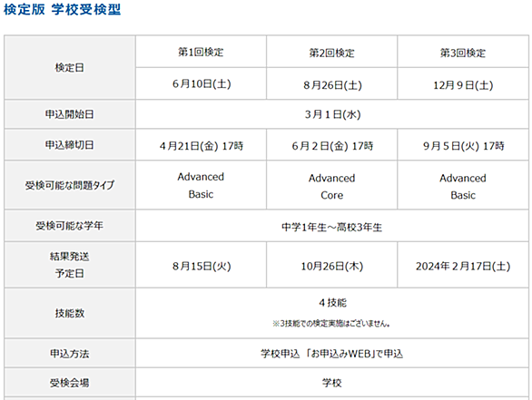532x400 pixels.
Task: Select deadline 6月2日(金) 17時
Action: pyautogui.click(x=332, y=146)
